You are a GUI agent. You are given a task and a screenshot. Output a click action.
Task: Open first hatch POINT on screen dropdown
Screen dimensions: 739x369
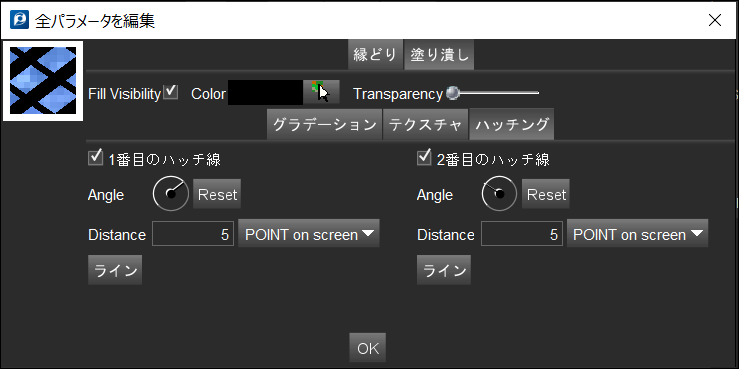(x=309, y=234)
